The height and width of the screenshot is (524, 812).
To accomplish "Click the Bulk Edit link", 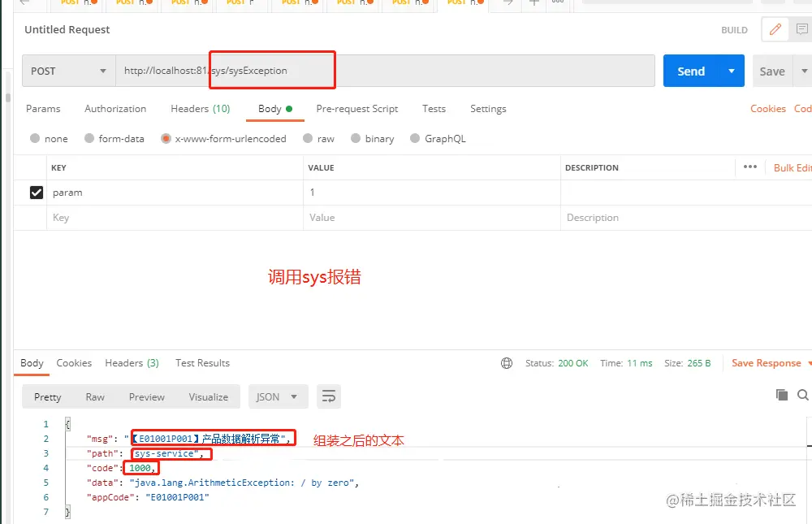I will (793, 167).
